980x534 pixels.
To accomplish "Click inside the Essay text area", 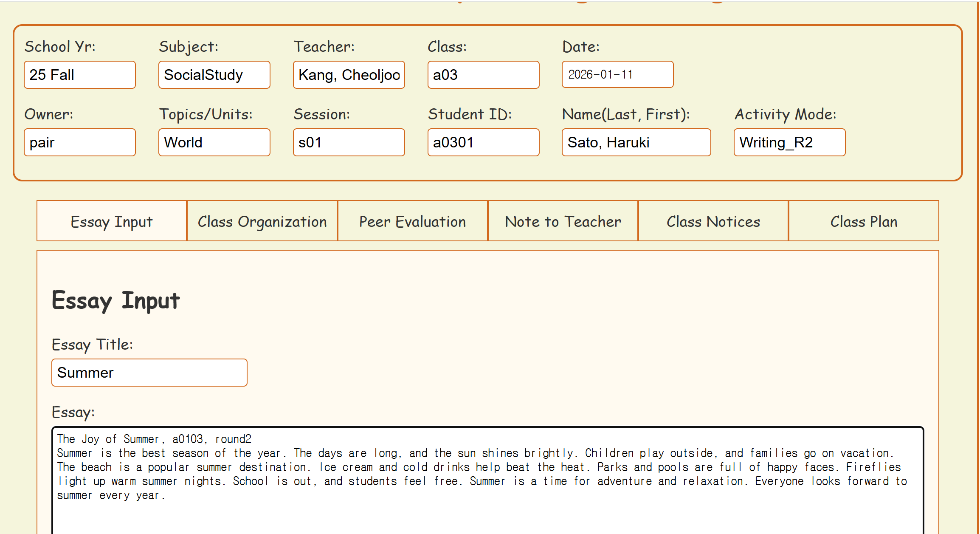I will (x=487, y=480).
